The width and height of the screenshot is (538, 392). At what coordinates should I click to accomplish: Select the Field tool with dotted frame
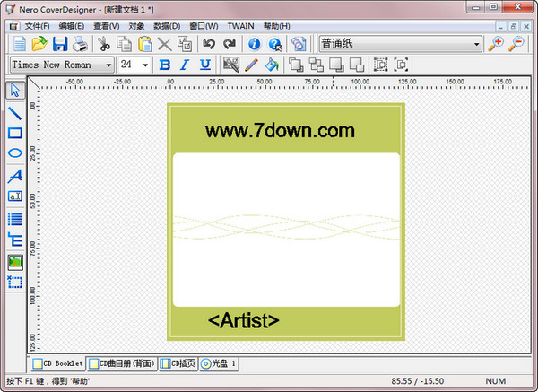[15, 282]
